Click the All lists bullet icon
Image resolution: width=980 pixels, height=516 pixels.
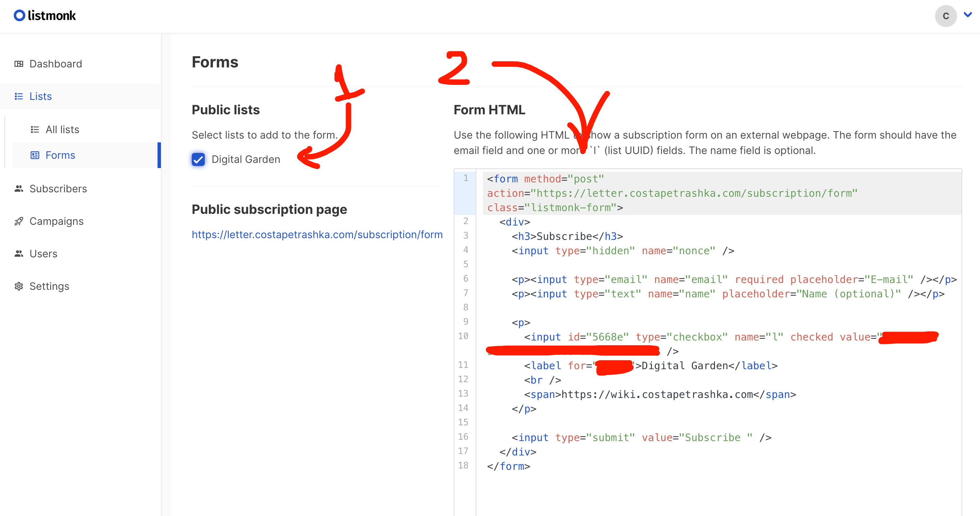[x=35, y=130]
